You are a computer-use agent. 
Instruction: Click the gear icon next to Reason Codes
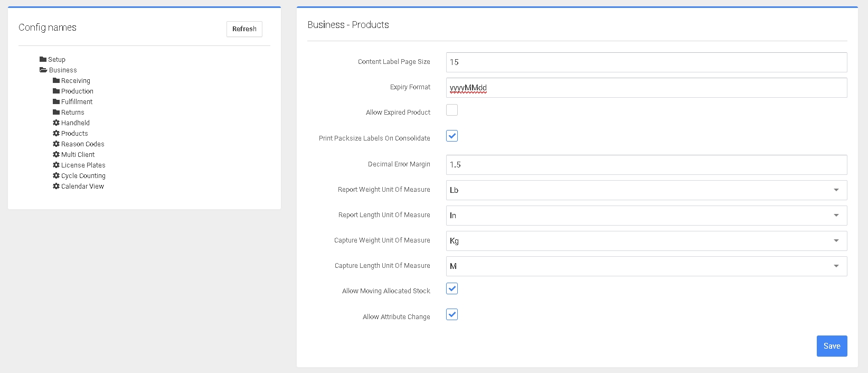[56, 144]
